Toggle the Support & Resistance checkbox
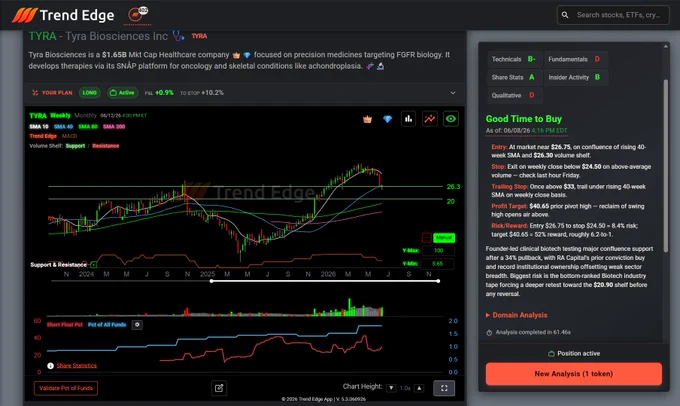Image resolution: width=680 pixels, height=406 pixels. pos(94,265)
